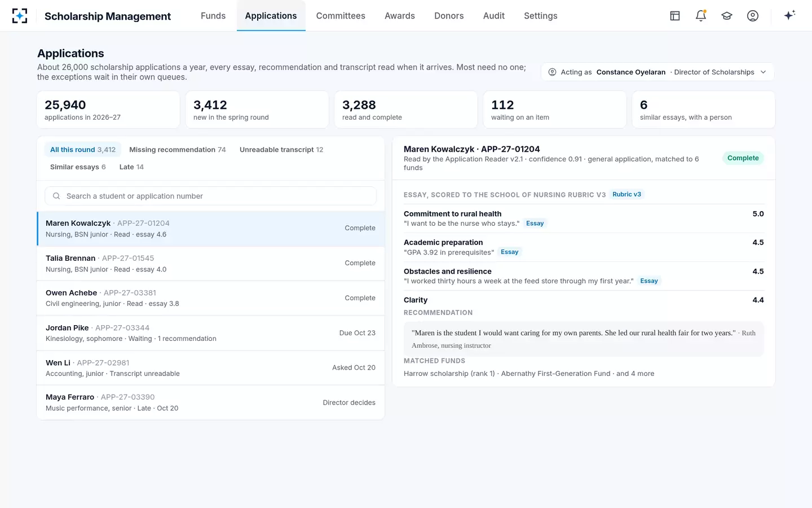Click the Complete status badge in detail header
Viewport: 812px width, 508px height.
(x=743, y=158)
